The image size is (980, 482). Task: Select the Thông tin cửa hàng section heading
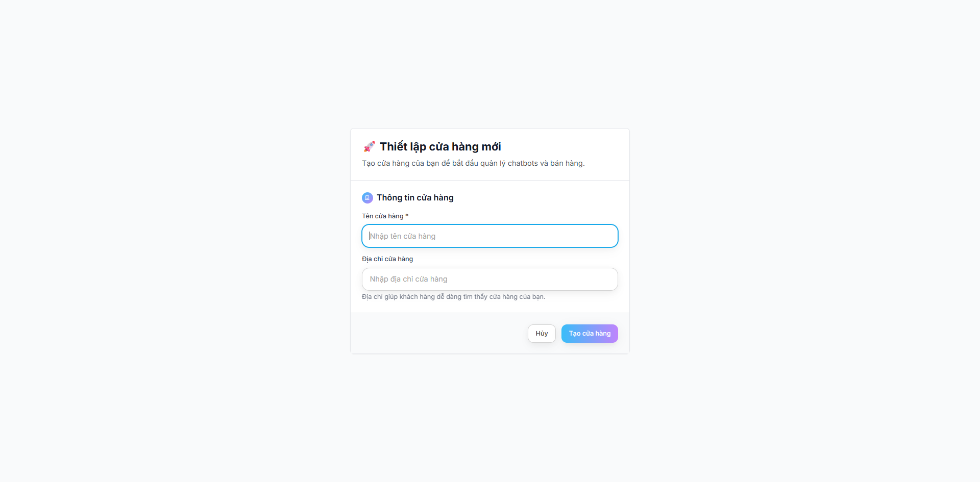pyautogui.click(x=415, y=198)
